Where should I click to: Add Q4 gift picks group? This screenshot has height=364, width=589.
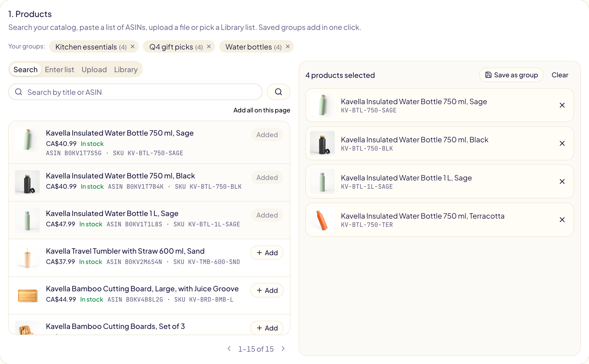[x=176, y=47]
